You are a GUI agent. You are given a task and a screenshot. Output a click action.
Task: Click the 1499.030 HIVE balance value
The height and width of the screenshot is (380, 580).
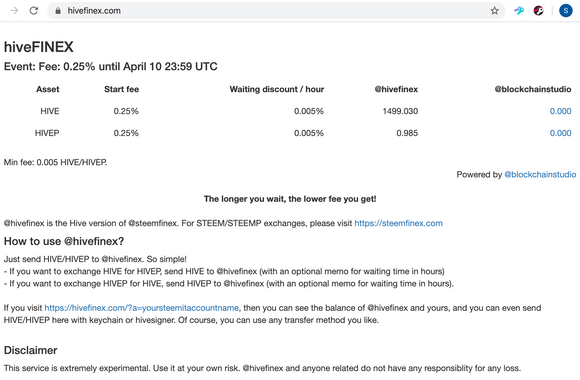pyautogui.click(x=400, y=111)
